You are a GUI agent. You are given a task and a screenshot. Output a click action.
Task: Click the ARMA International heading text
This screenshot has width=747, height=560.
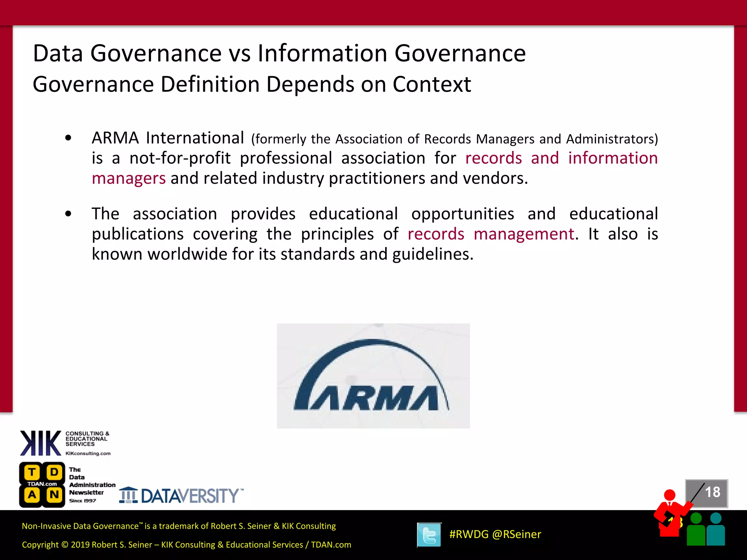click(x=168, y=138)
